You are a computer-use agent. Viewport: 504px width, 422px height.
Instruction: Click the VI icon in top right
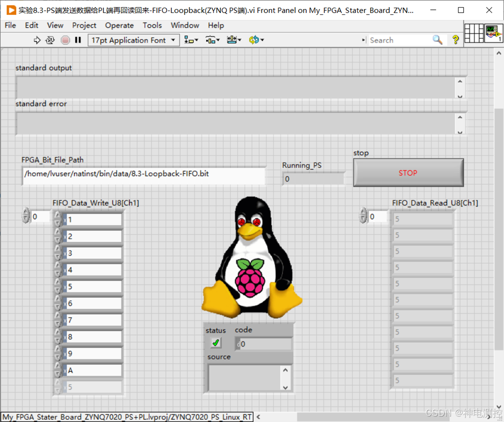coord(494,33)
